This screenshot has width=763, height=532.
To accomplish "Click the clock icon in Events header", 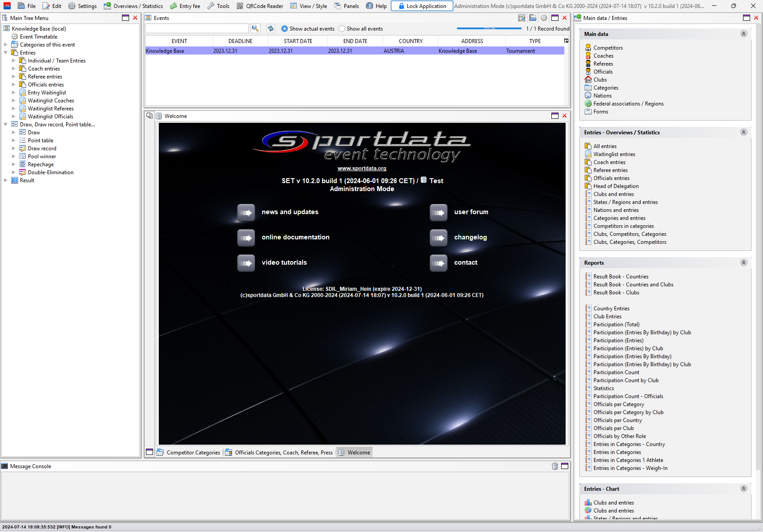I will 544,18.
